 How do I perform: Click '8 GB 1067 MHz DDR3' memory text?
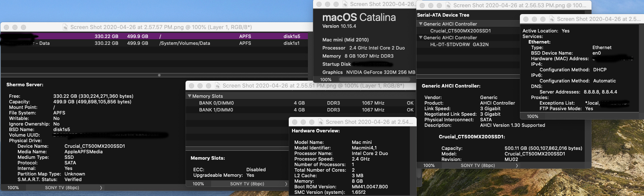click(370, 56)
